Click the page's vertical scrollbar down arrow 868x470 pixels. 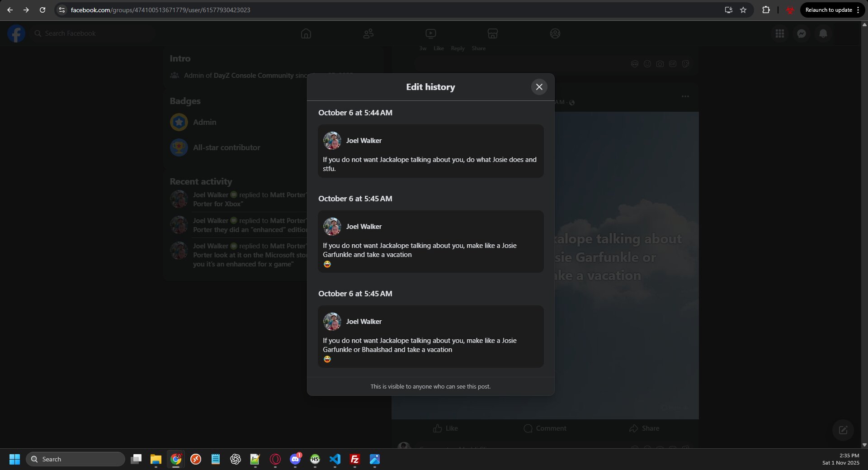(x=864, y=445)
